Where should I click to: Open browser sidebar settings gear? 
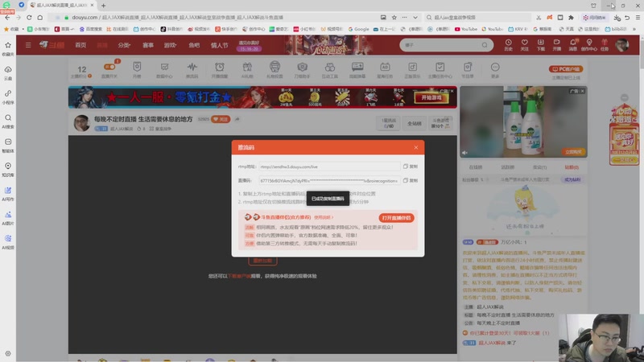click(8, 353)
